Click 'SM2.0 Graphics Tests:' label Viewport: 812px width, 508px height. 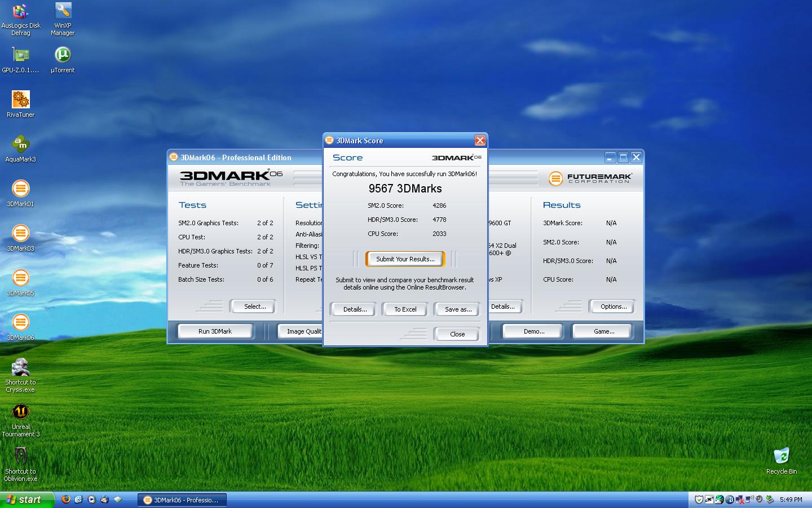(x=208, y=223)
